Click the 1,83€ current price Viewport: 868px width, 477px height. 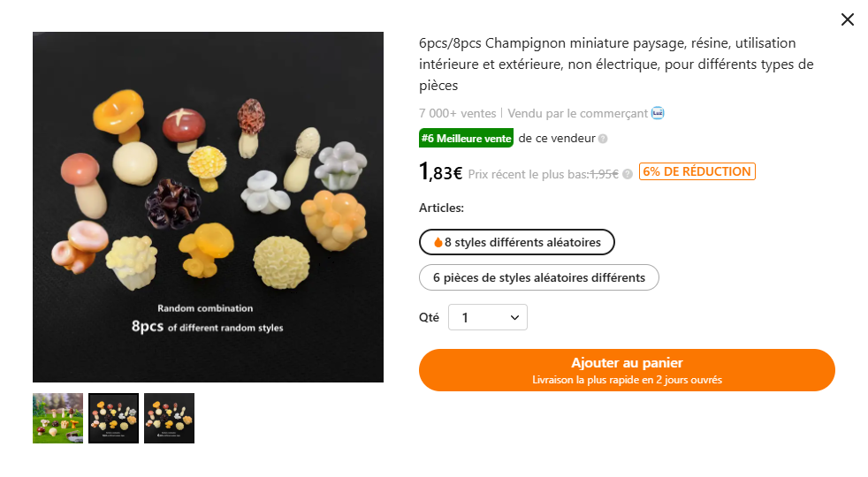[440, 172]
